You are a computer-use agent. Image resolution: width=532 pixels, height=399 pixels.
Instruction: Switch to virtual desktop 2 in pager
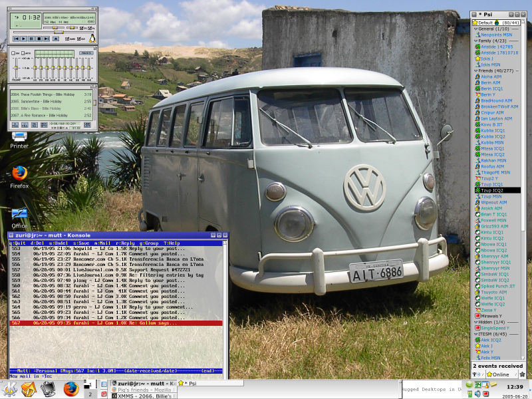[x=90, y=394]
